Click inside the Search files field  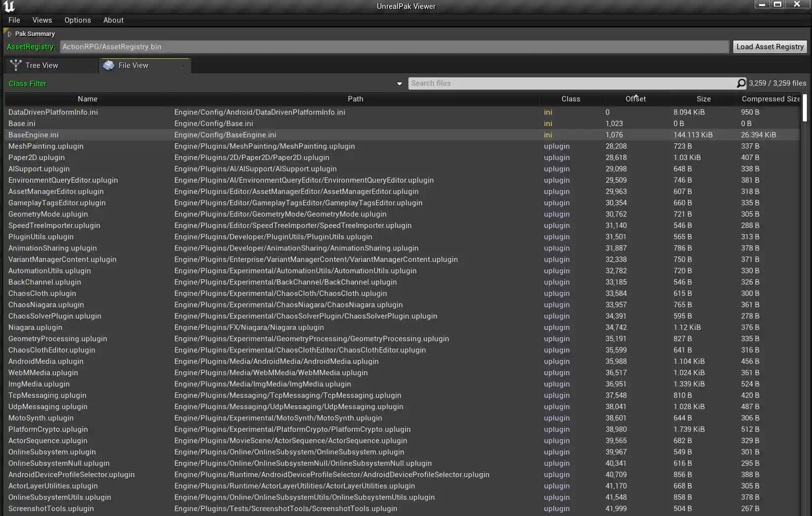[542, 83]
